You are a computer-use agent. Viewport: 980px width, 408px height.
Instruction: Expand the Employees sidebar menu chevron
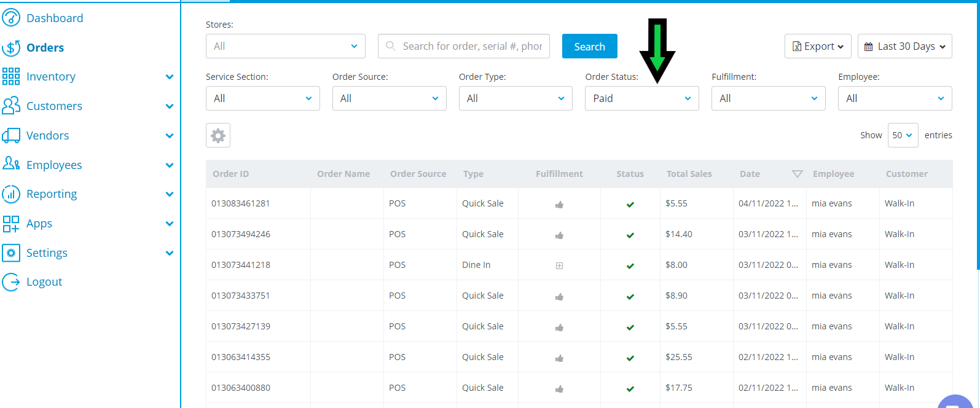pos(170,165)
